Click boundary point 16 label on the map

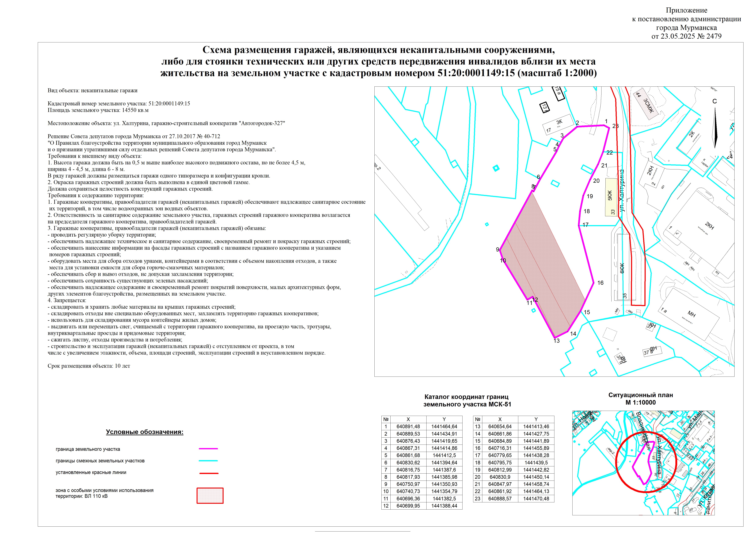(x=600, y=283)
